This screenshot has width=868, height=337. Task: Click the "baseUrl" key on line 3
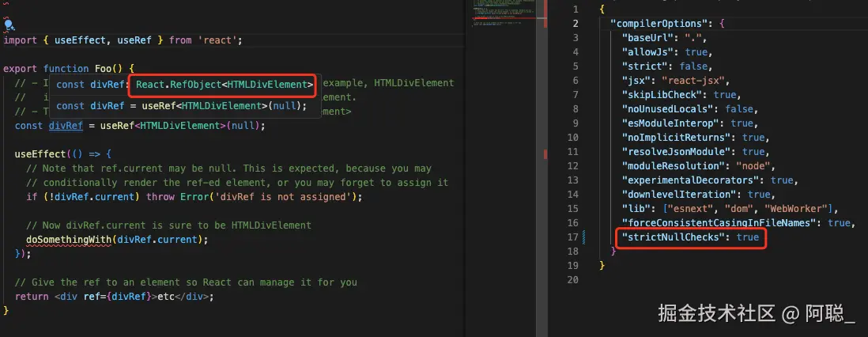(648, 38)
